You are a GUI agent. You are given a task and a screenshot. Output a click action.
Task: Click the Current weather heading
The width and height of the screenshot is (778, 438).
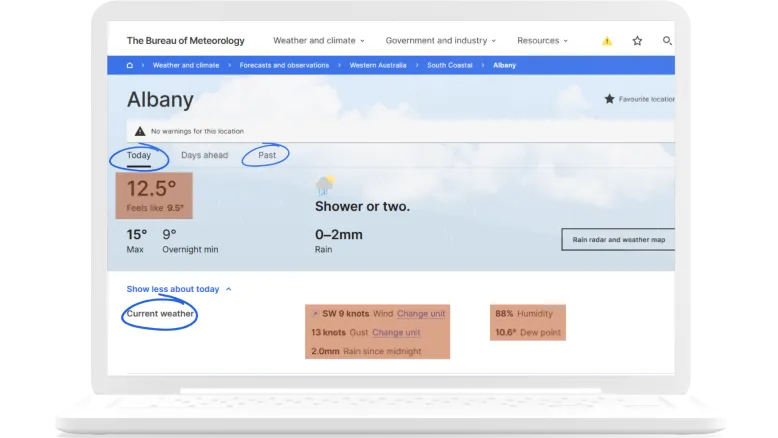[160, 313]
